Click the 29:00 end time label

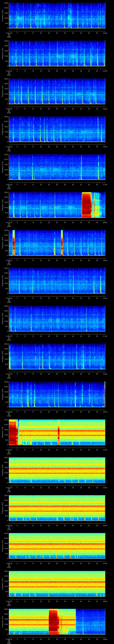105,260
